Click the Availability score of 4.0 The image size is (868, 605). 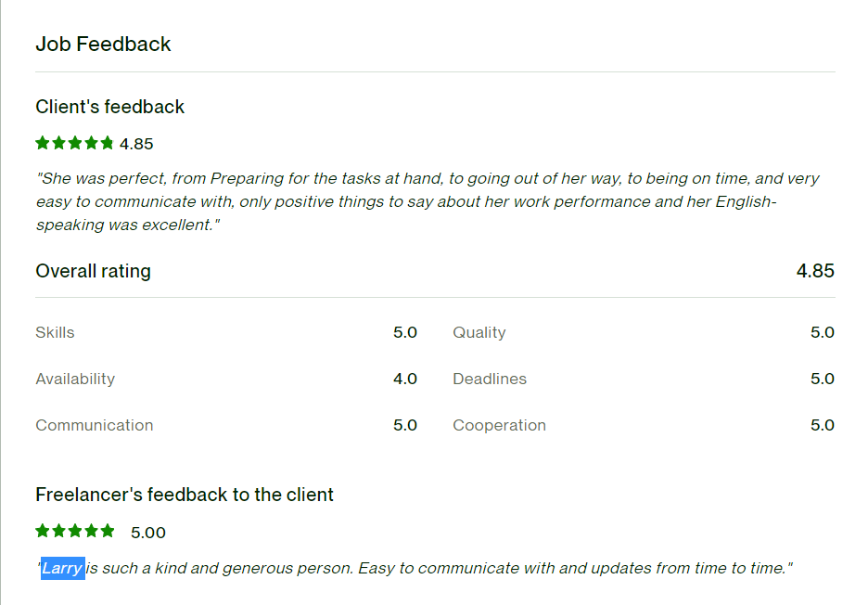pos(404,379)
